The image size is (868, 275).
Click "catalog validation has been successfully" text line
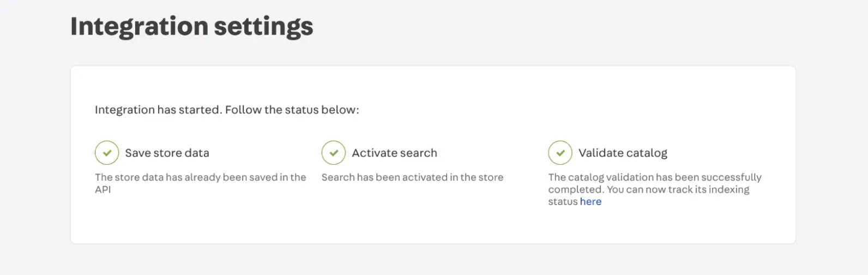(x=655, y=177)
